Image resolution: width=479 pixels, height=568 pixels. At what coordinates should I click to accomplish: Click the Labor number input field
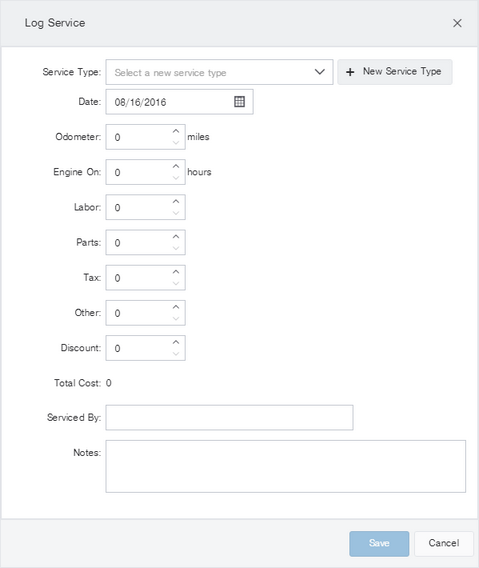coord(146,207)
